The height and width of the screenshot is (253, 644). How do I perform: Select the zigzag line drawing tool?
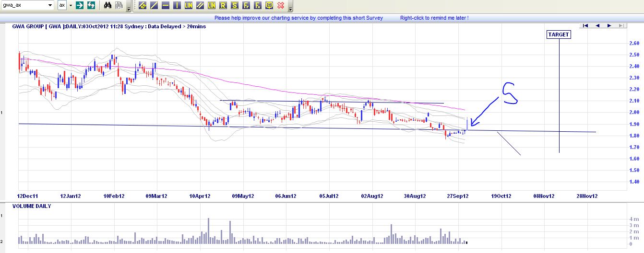tap(143, 6)
